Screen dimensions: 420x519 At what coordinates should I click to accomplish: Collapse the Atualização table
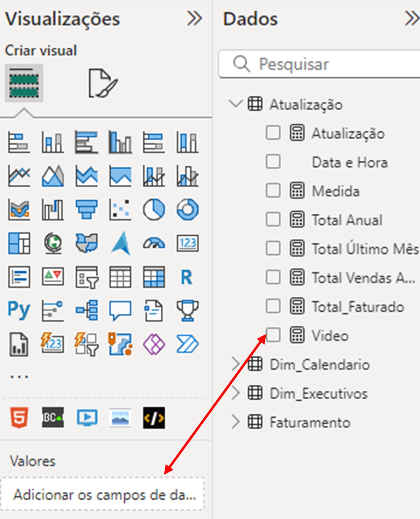coord(235,104)
